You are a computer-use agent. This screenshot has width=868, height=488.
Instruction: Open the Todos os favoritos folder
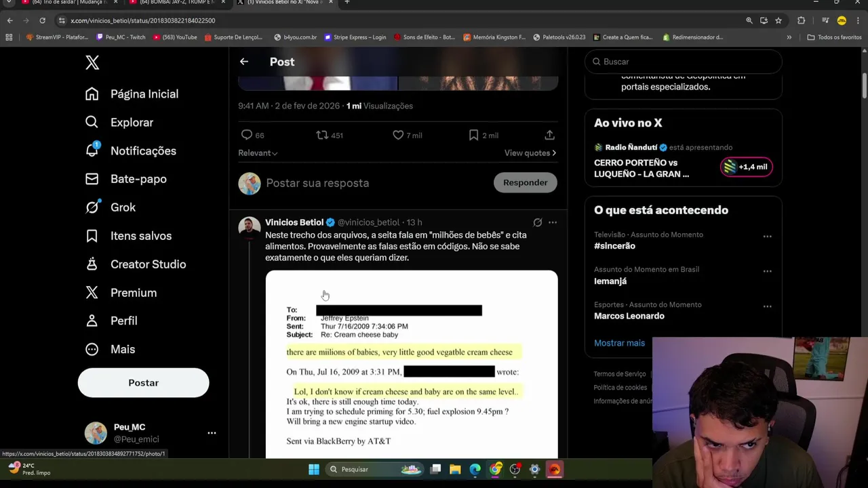point(834,37)
